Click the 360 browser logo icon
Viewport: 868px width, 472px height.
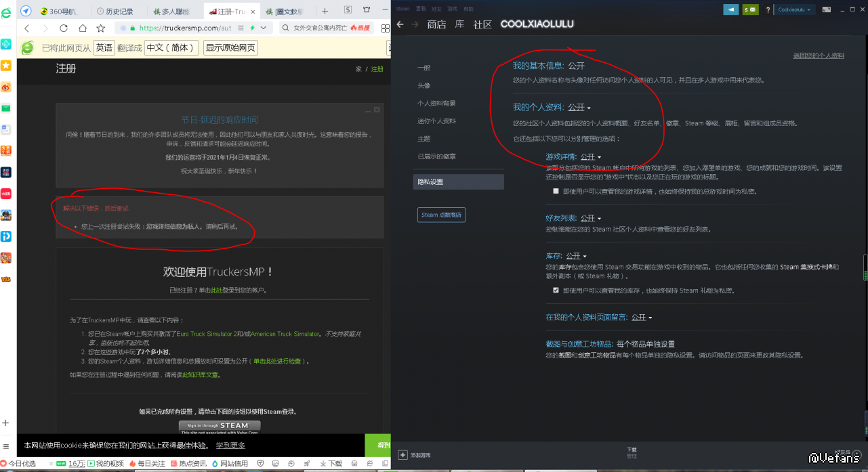pos(5,13)
